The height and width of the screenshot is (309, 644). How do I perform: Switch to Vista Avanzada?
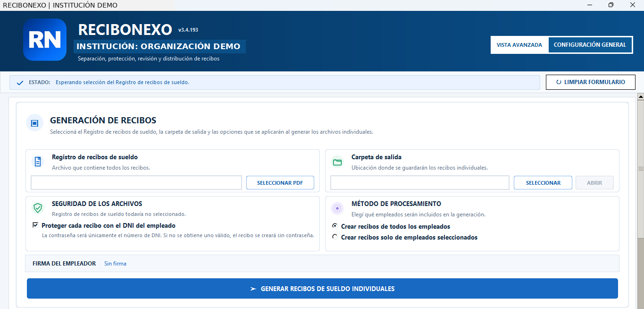[x=519, y=45]
